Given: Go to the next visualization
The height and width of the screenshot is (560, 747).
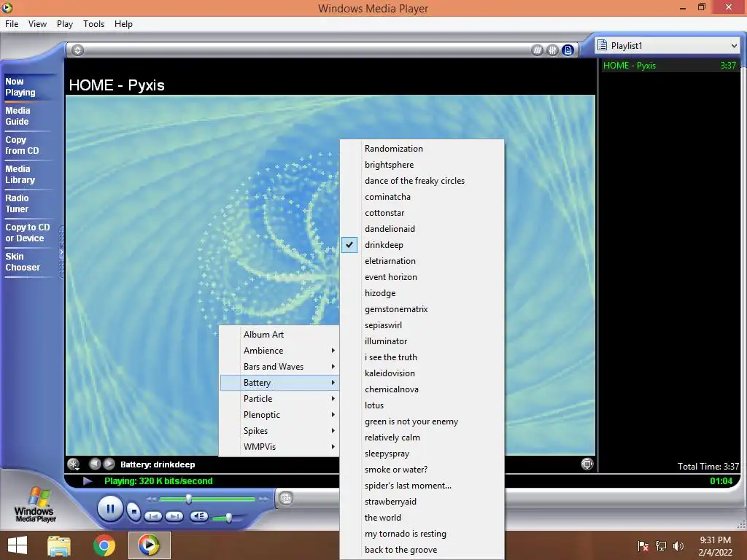Looking at the screenshot, I should click(x=109, y=463).
